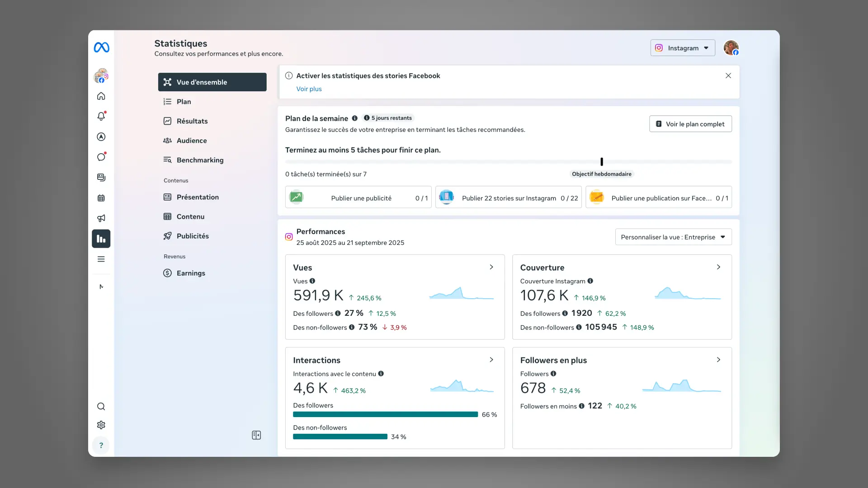
Task: Toggle the side panel collapse icon
Action: [x=256, y=435]
